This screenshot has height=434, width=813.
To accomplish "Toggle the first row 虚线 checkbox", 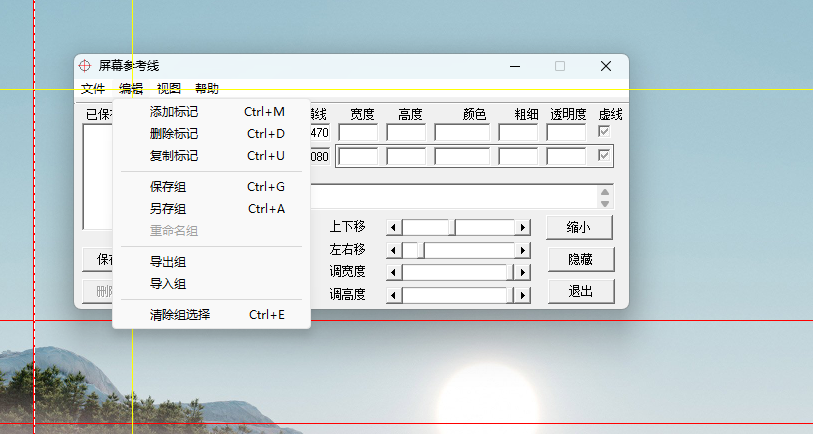I will pos(604,131).
